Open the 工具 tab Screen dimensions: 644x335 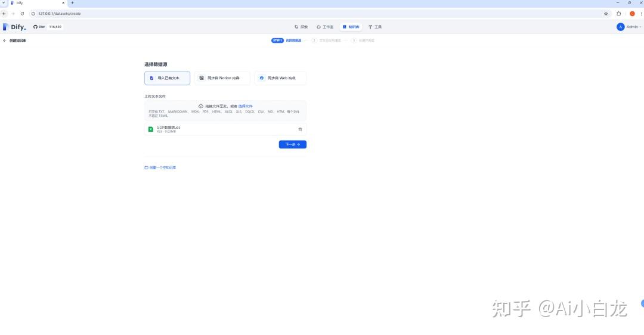375,27
